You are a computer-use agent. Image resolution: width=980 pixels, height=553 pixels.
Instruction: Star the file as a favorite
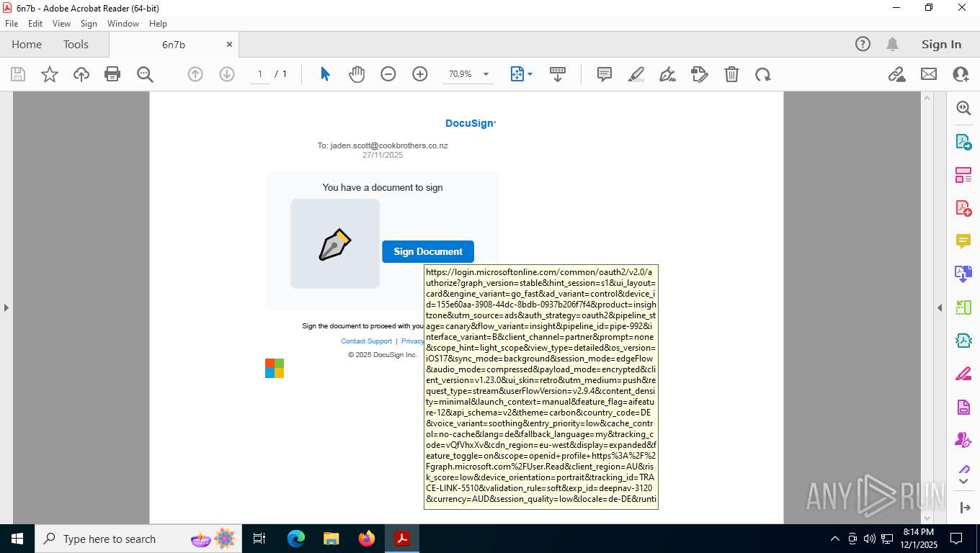tap(50, 74)
